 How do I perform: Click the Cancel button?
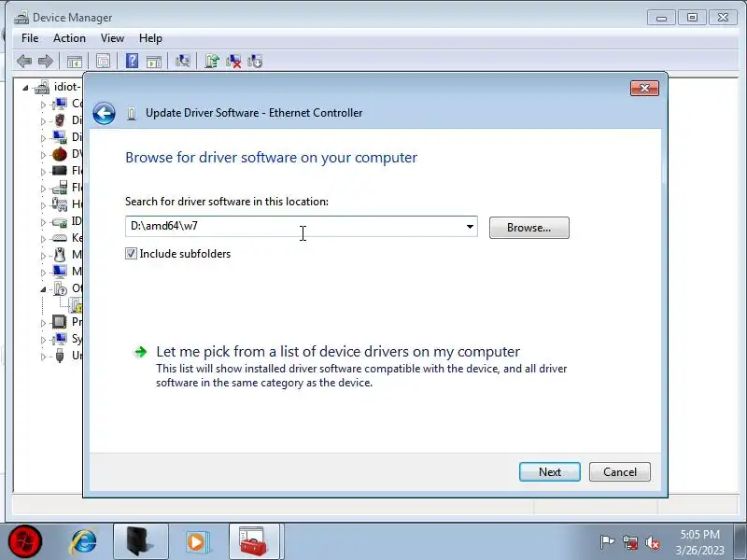click(x=619, y=472)
